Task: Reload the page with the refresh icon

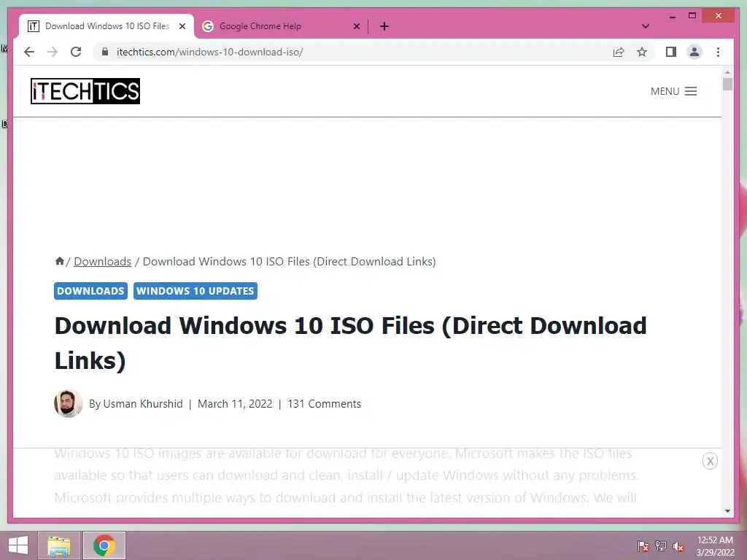Action: point(76,52)
